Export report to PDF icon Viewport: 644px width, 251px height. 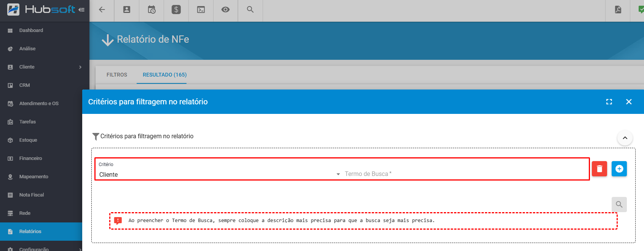(618, 10)
